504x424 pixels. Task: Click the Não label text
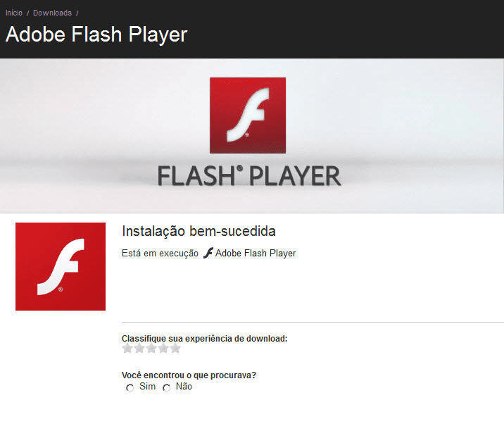click(184, 387)
